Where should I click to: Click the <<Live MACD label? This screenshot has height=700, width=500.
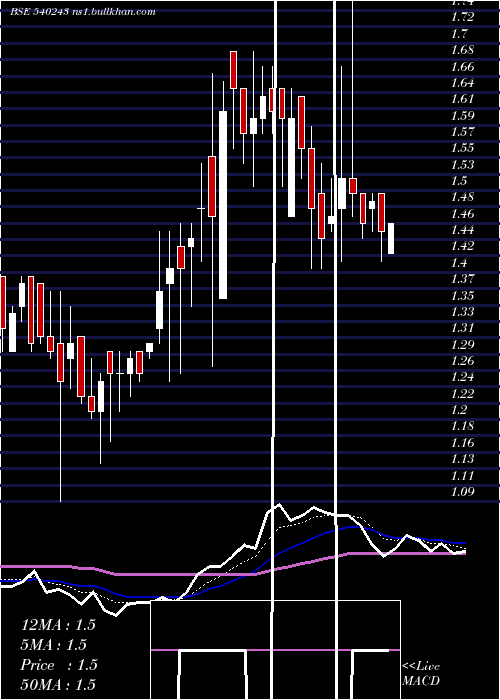421,674
